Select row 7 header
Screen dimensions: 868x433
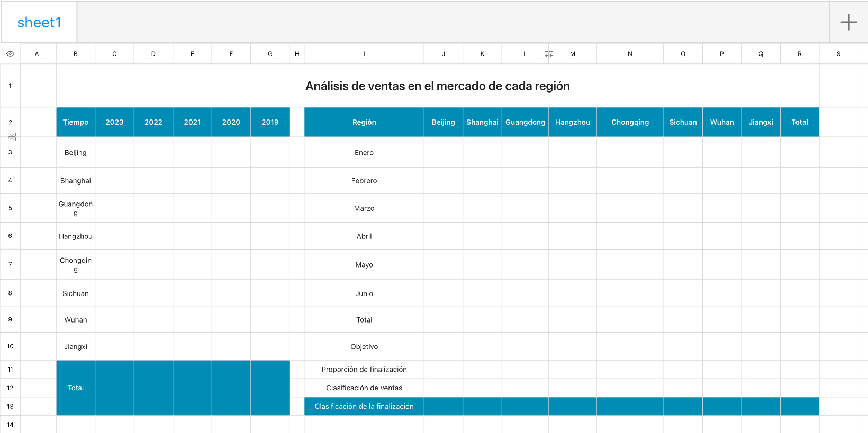[10, 264]
